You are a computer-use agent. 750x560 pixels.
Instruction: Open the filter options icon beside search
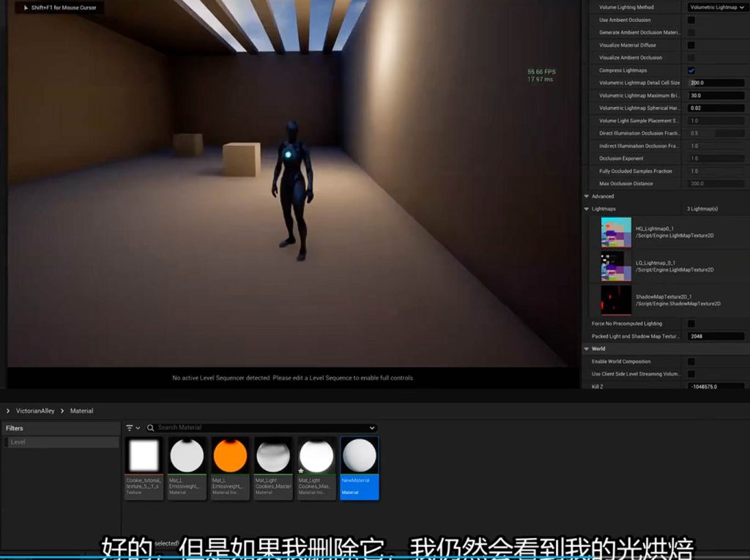click(x=133, y=428)
